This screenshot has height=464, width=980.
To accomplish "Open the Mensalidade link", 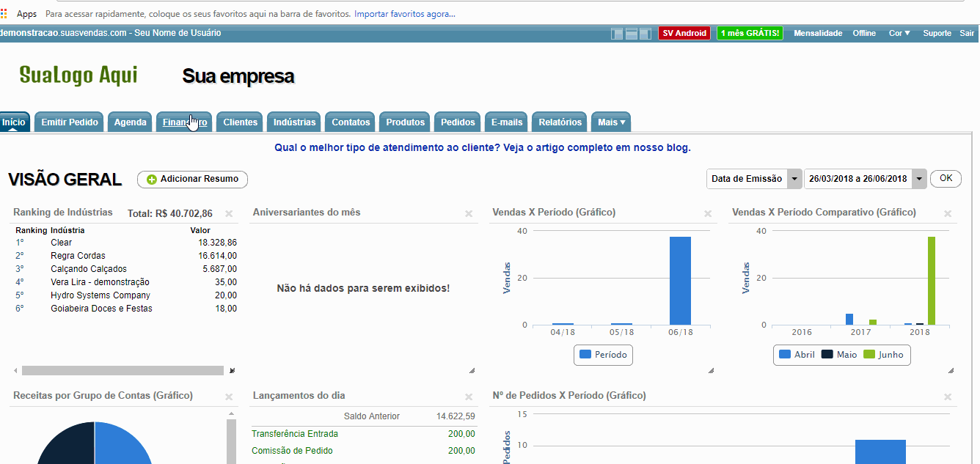I will tap(818, 33).
